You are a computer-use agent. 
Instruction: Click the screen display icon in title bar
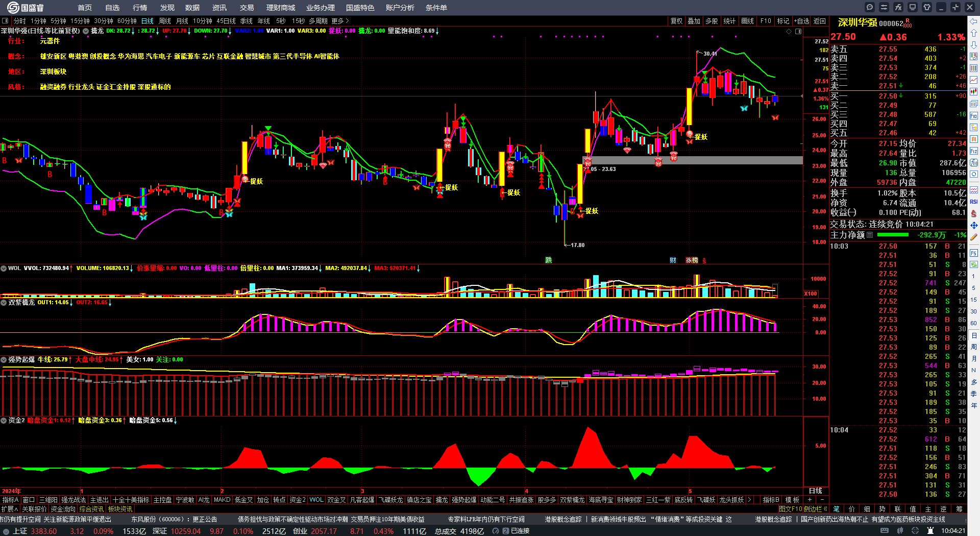coord(913,7)
